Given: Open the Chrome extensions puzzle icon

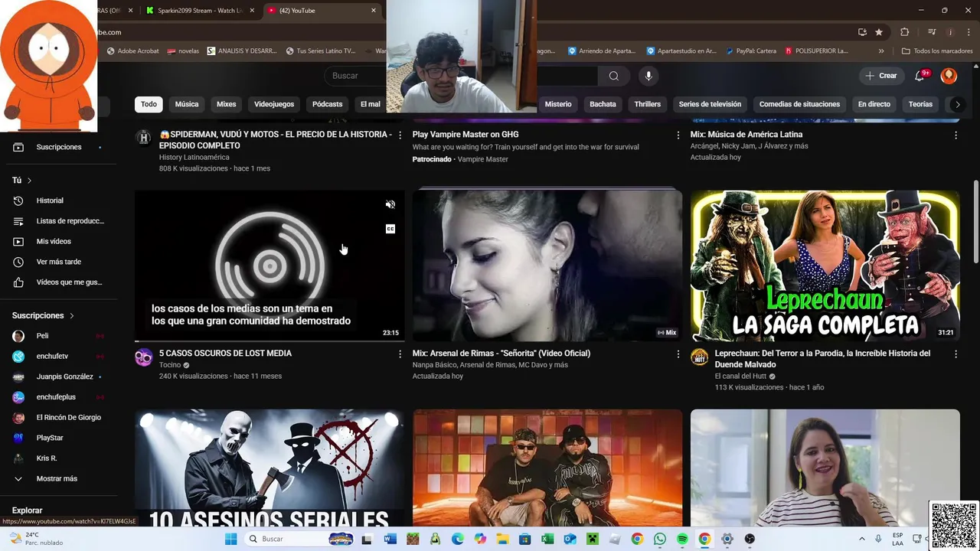Looking at the screenshot, I should pos(904,32).
